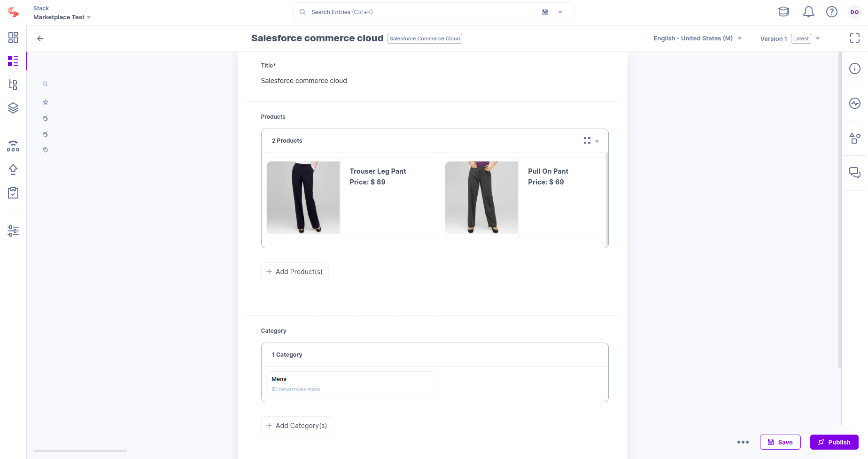
Task: Expand the Products view mode dropdown arrow
Action: tap(597, 141)
